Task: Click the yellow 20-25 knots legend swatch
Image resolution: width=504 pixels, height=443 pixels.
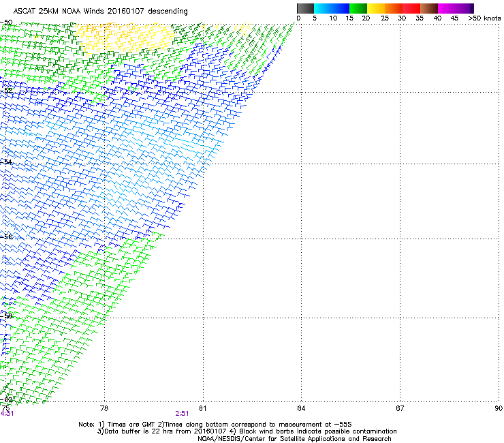Action: click(376, 8)
